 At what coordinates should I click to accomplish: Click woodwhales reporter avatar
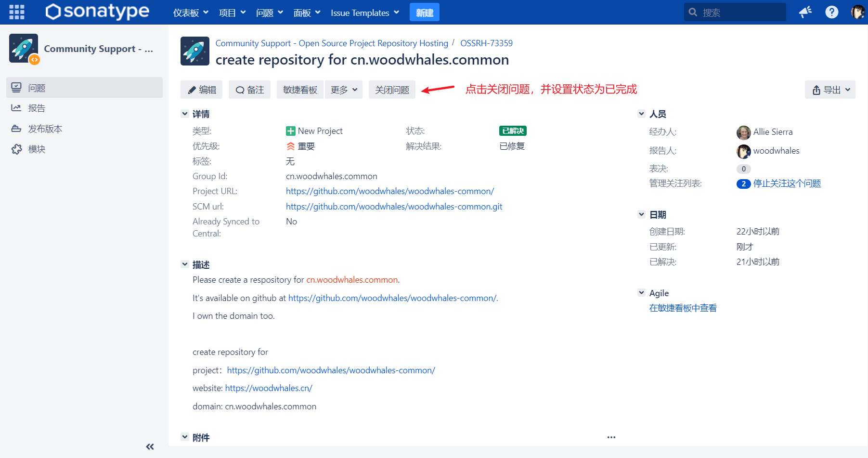tap(743, 151)
